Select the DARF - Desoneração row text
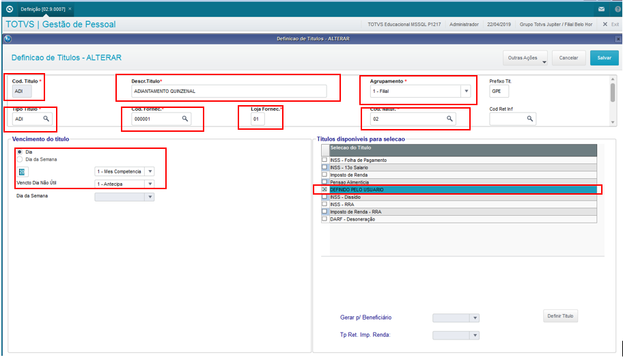This screenshot has width=623, height=364. pos(352,219)
